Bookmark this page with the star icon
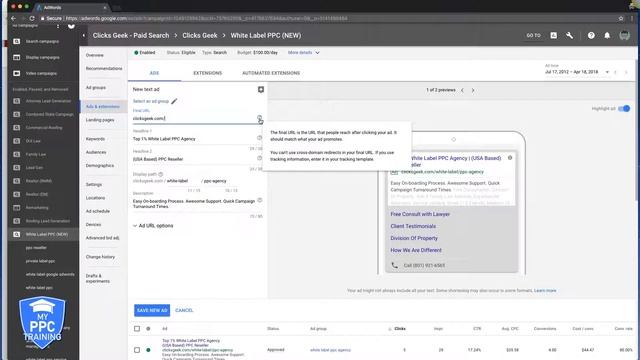Image resolution: width=640 pixels, height=360 pixels. 621,18
